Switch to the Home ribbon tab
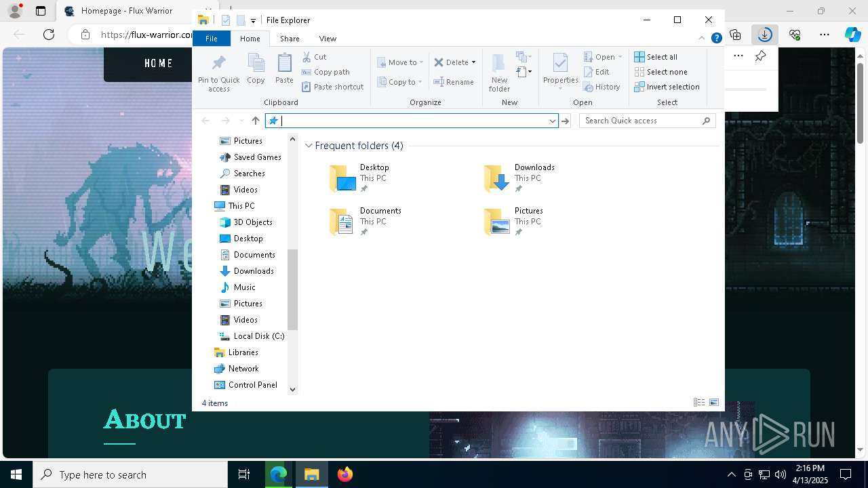The image size is (868, 488). click(250, 39)
